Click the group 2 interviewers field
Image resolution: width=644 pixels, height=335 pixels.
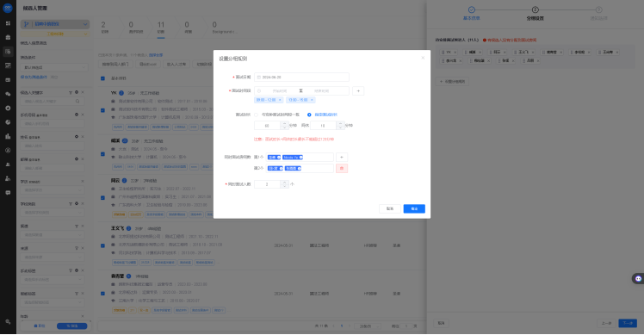[300, 169]
